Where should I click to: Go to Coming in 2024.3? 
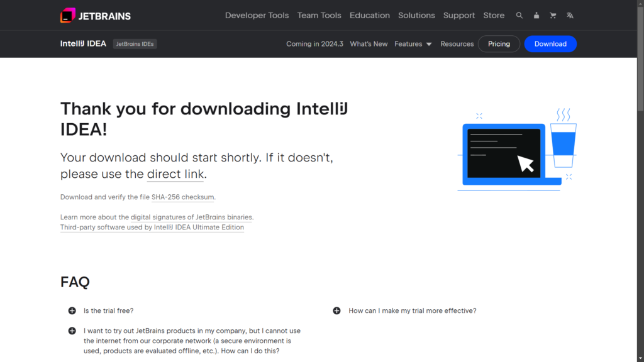click(314, 44)
